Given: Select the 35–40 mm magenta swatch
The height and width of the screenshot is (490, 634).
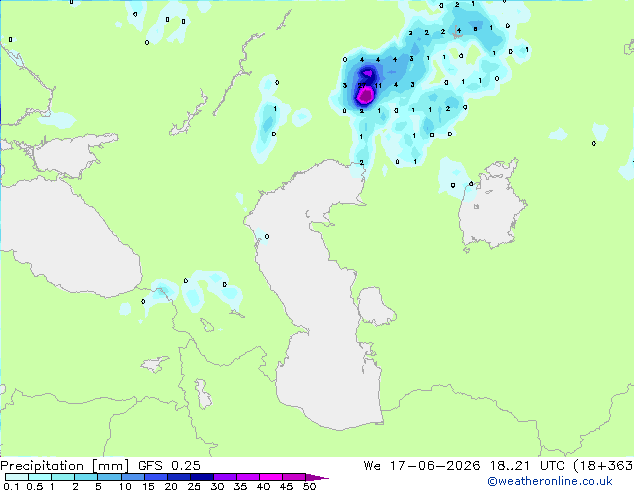Looking at the screenshot, I should pos(247,477).
